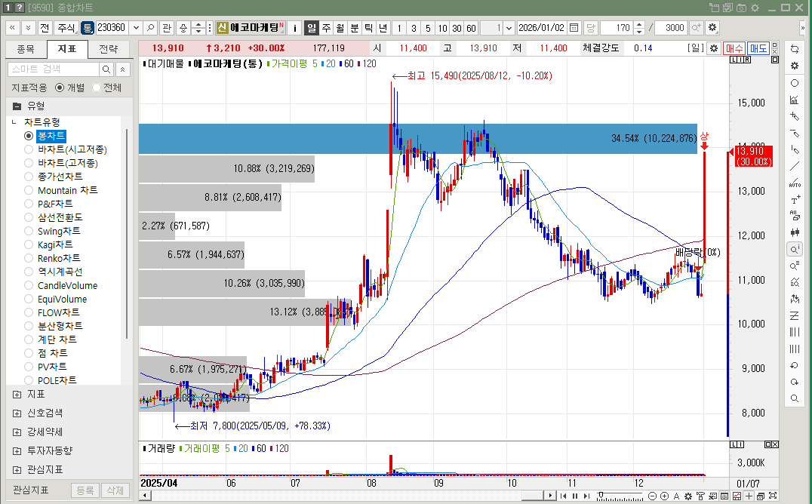Select 바차트(시고저종) chart type
812x504 pixels.
click(x=29, y=149)
